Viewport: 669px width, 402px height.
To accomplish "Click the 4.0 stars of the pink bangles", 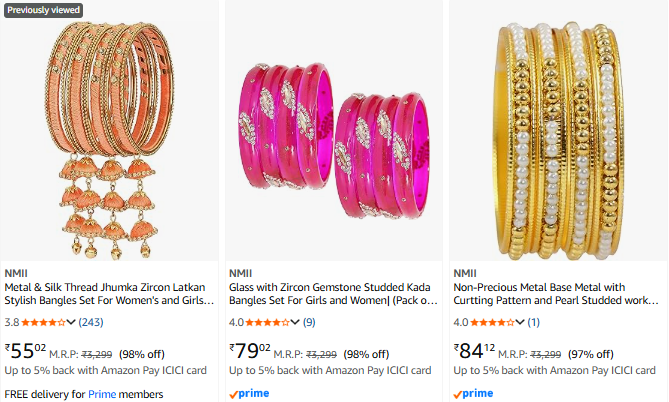I will point(266,322).
